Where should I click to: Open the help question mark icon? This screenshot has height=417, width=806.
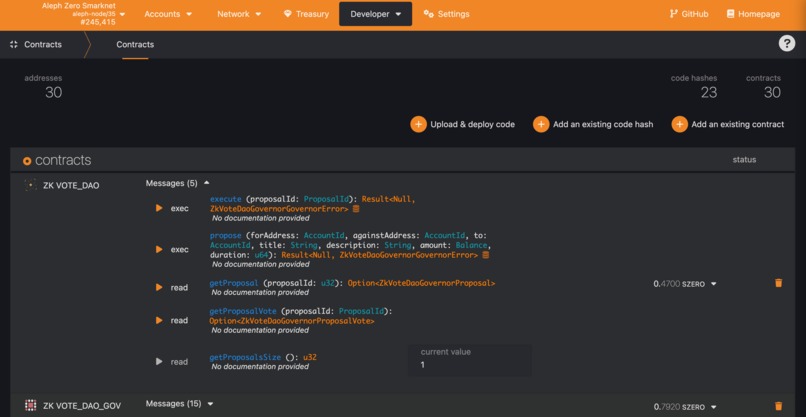click(786, 44)
